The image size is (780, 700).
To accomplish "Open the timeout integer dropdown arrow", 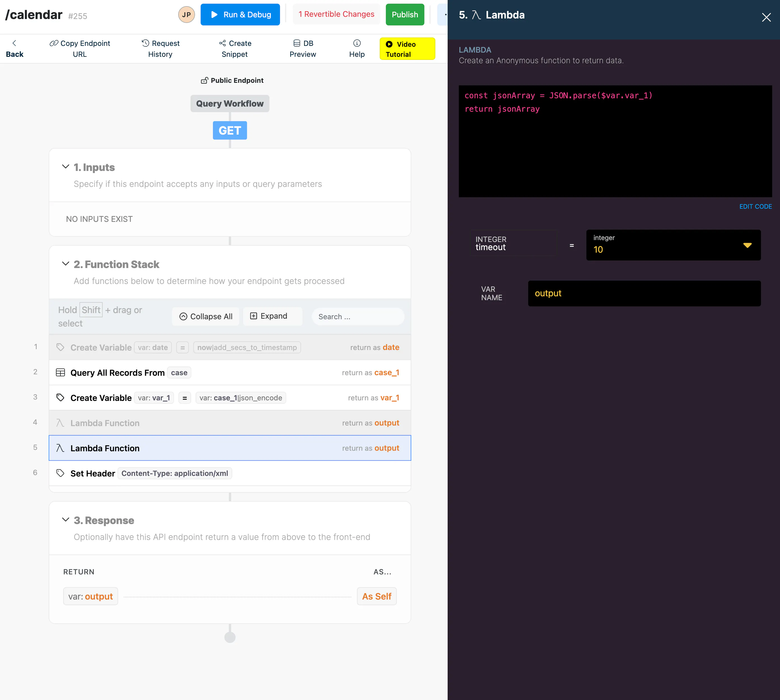I will (747, 245).
